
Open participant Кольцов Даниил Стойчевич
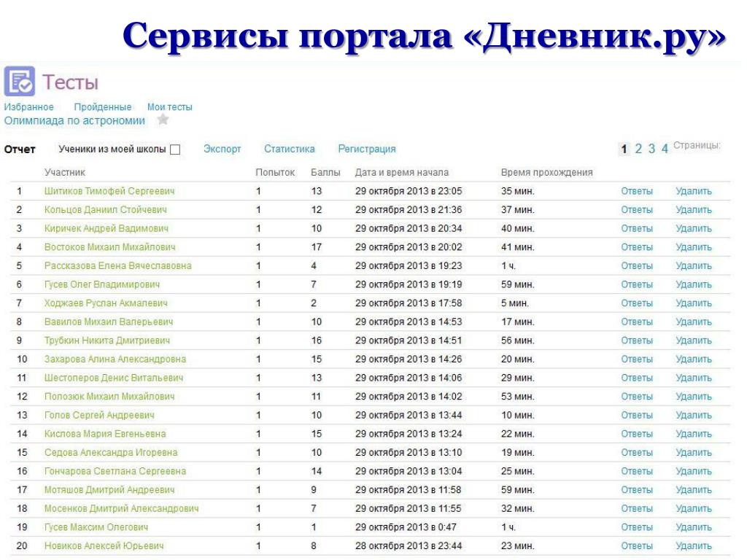pyautogui.click(x=106, y=210)
